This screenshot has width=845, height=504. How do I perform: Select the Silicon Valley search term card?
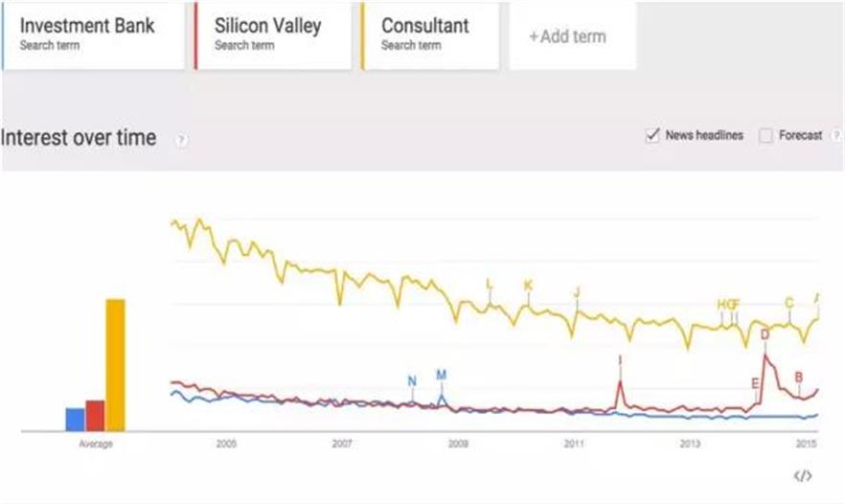pos(273,34)
